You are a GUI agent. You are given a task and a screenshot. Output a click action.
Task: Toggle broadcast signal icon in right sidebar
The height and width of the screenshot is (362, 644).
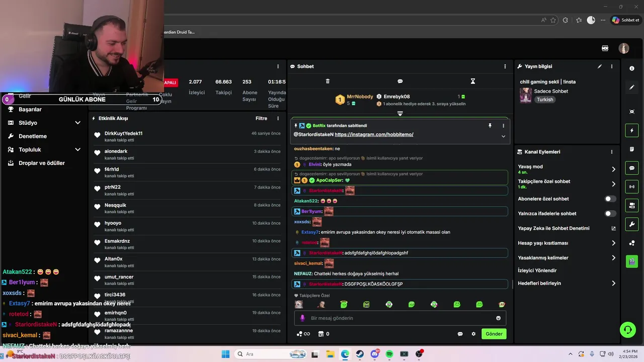click(x=632, y=187)
